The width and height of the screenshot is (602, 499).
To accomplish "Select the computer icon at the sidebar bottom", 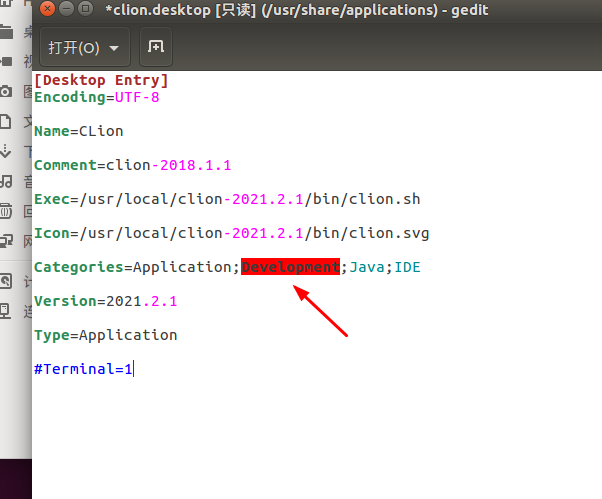I will (5, 311).
